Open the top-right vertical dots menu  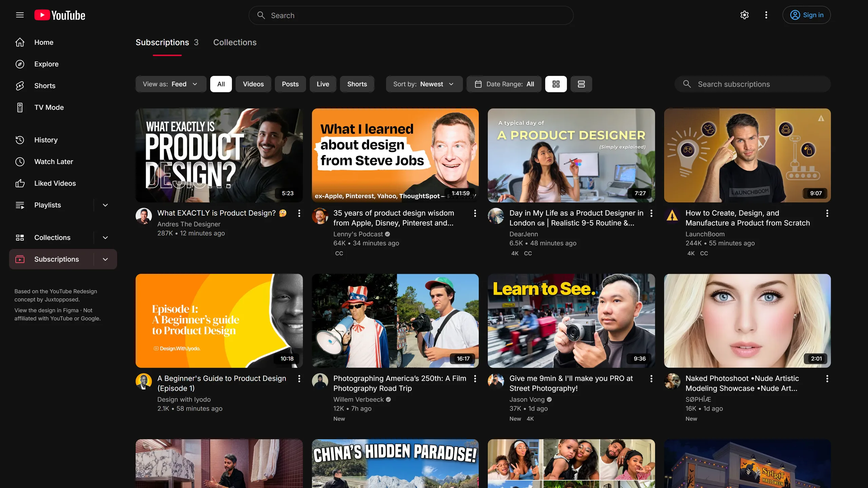pos(766,15)
